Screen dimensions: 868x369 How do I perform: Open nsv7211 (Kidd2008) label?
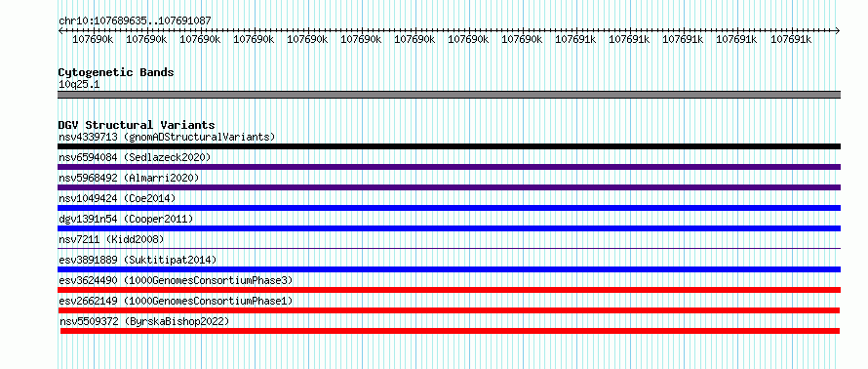111,239
